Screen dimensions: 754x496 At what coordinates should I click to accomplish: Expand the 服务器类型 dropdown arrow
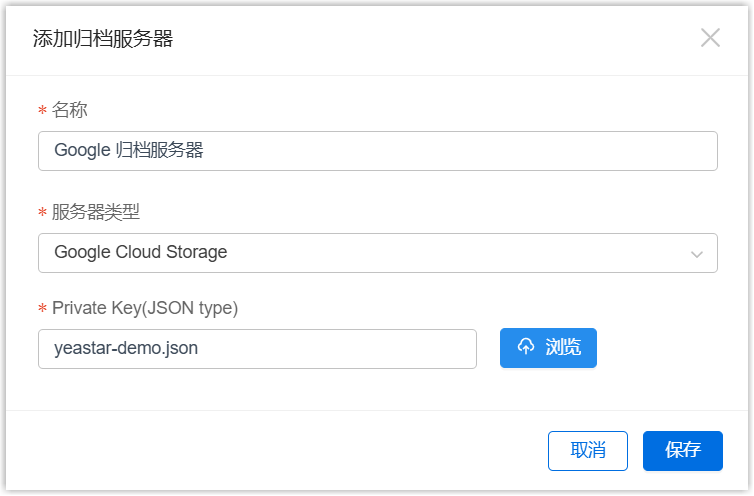[697, 254]
